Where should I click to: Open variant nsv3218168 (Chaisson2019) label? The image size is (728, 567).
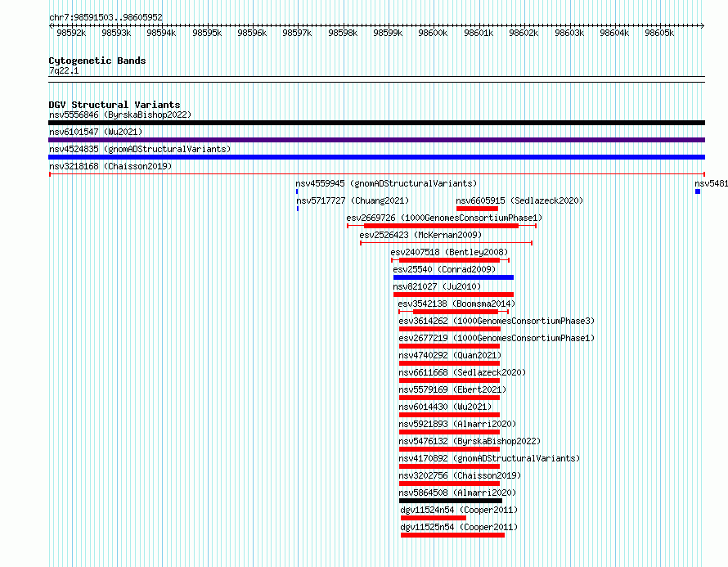tap(110, 166)
